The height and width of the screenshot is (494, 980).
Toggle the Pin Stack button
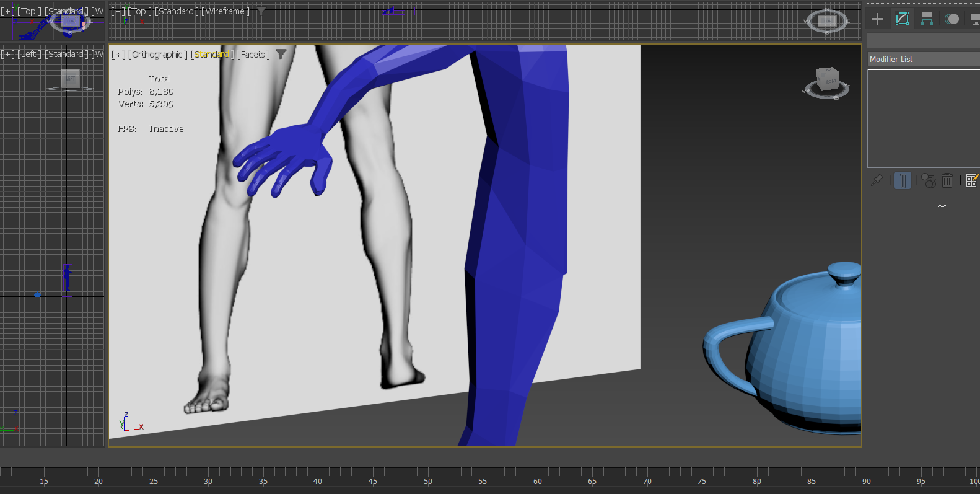[x=877, y=180]
